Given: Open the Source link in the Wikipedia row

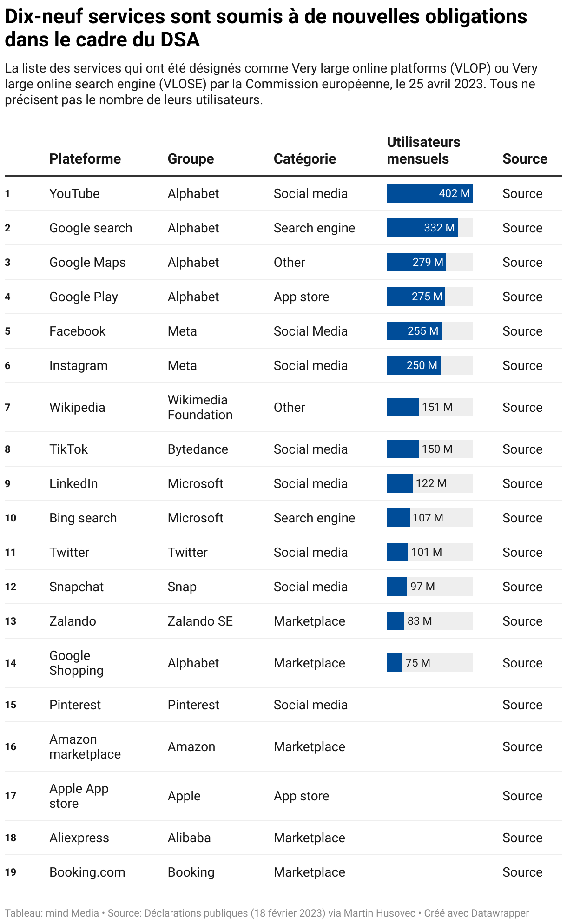Looking at the screenshot, I should pos(522,407).
